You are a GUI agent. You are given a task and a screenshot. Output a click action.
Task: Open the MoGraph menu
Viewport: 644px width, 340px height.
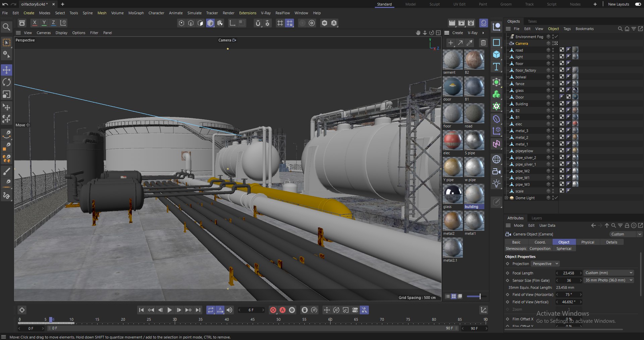coord(136,13)
